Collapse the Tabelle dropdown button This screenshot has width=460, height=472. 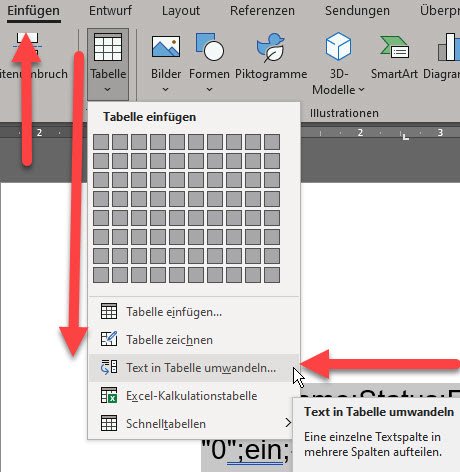[108, 64]
